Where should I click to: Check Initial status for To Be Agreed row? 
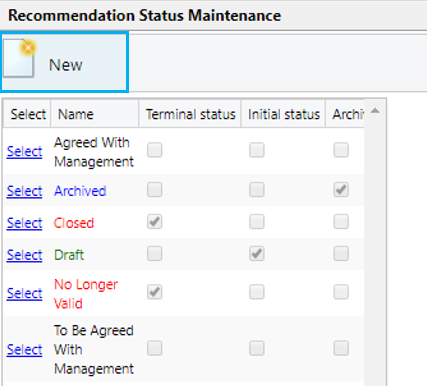257,348
